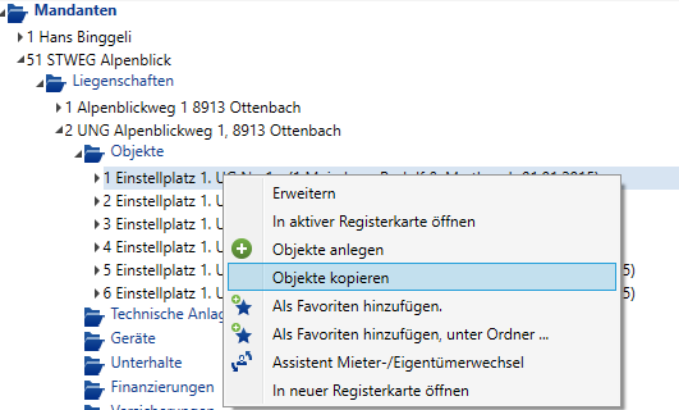The image size is (679, 410).
Task: Select the 5 Einstellplatz 1. row
Action: tap(163, 270)
